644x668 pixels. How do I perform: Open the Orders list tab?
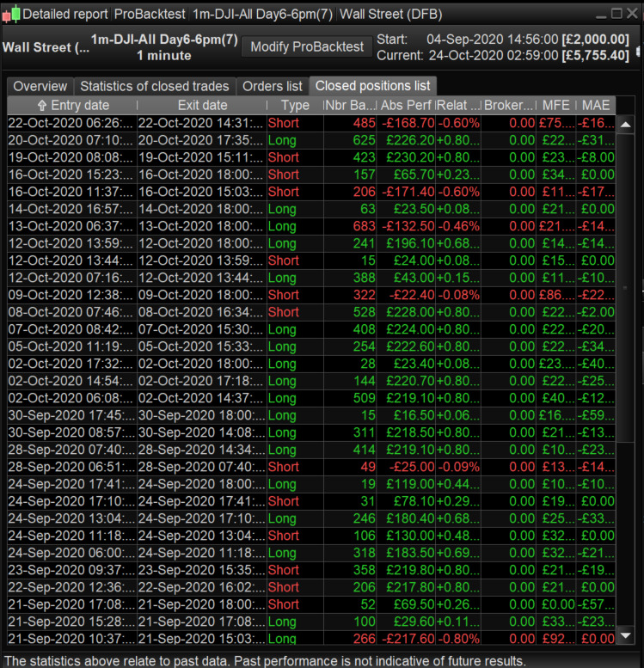pyautogui.click(x=273, y=86)
